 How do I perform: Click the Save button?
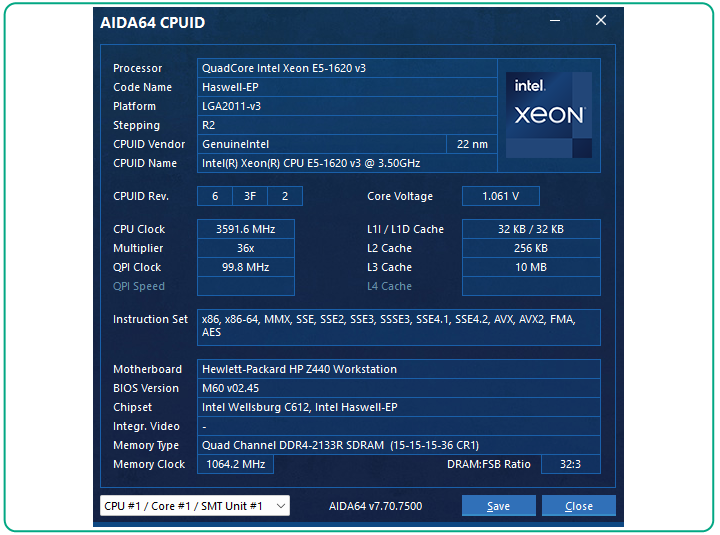(x=498, y=506)
